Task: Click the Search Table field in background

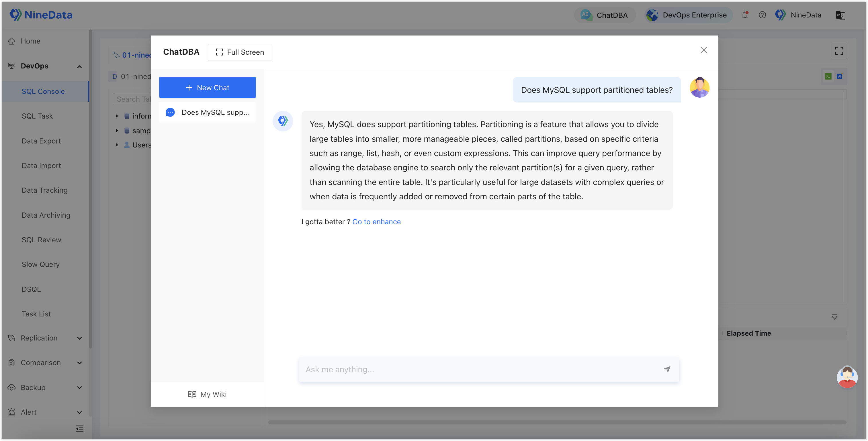Action: pos(132,99)
